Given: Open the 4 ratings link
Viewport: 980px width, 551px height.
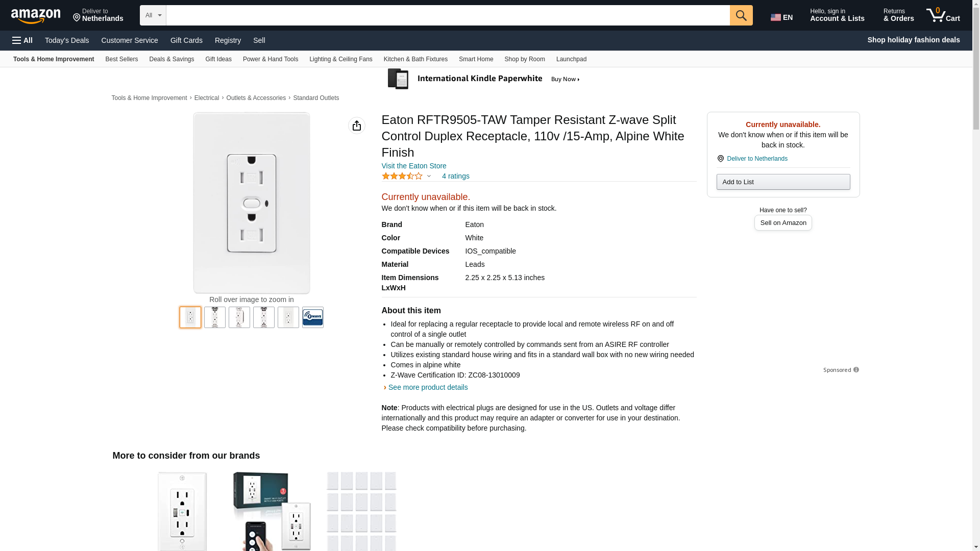Looking at the screenshot, I should point(455,176).
